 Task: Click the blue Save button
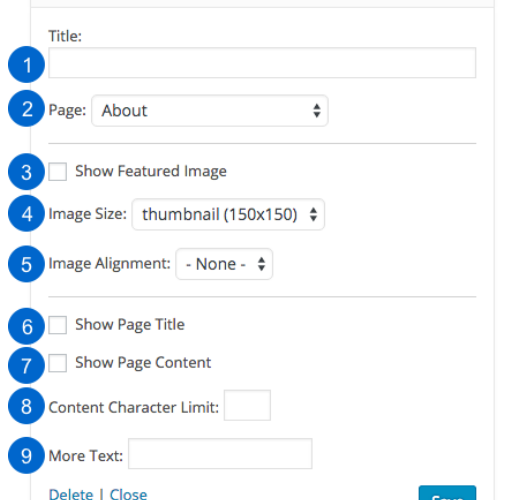447,493
